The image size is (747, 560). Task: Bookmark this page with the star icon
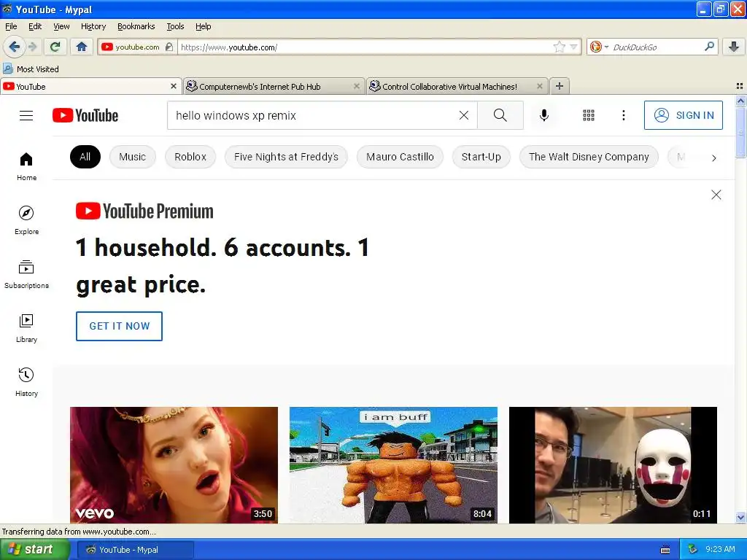click(x=559, y=47)
